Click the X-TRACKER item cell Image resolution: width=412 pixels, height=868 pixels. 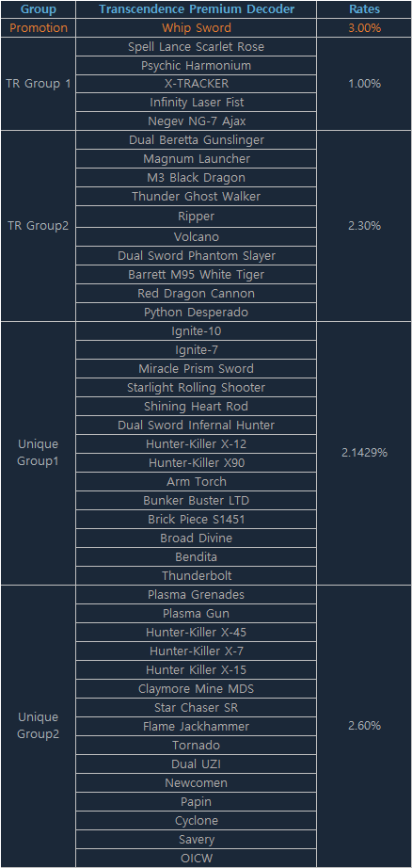(x=197, y=84)
